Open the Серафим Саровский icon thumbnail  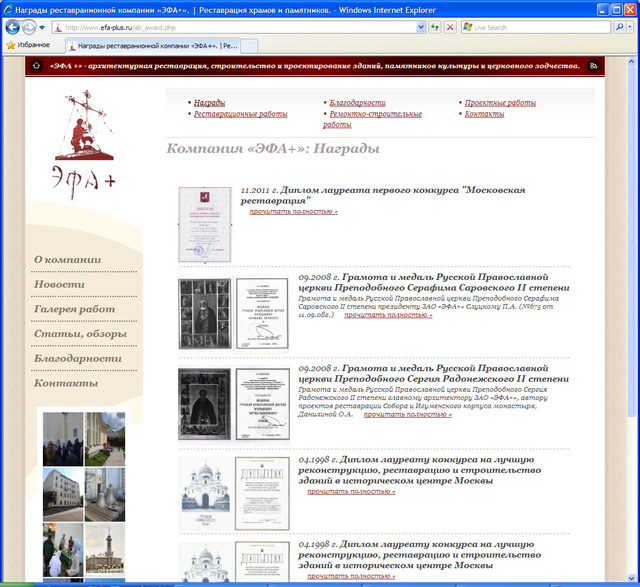point(205,314)
